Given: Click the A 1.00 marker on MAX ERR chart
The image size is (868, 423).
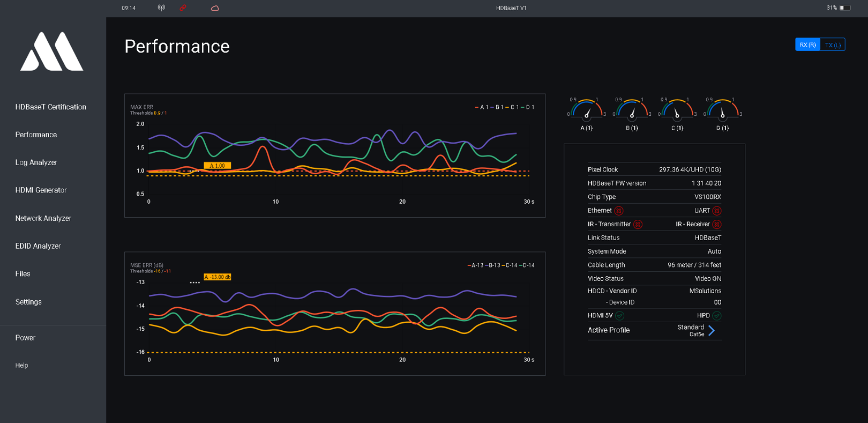Looking at the screenshot, I should click(218, 166).
